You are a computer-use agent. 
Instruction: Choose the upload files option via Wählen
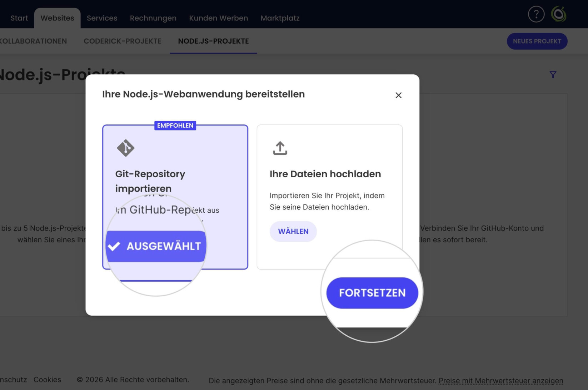coord(293,231)
